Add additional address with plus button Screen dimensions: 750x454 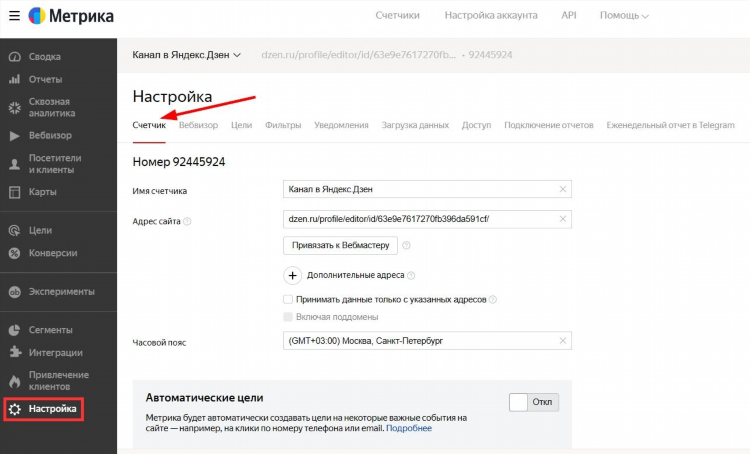point(292,276)
